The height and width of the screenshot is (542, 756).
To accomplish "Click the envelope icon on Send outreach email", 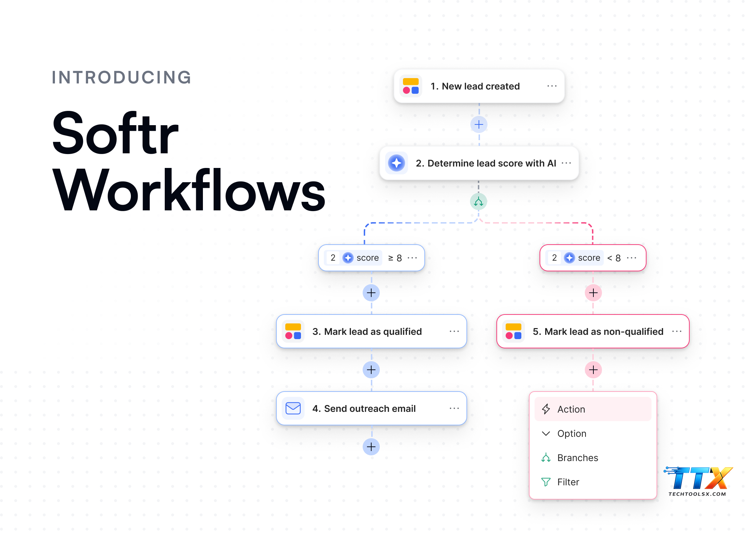I will pyautogui.click(x=293, y=408).
